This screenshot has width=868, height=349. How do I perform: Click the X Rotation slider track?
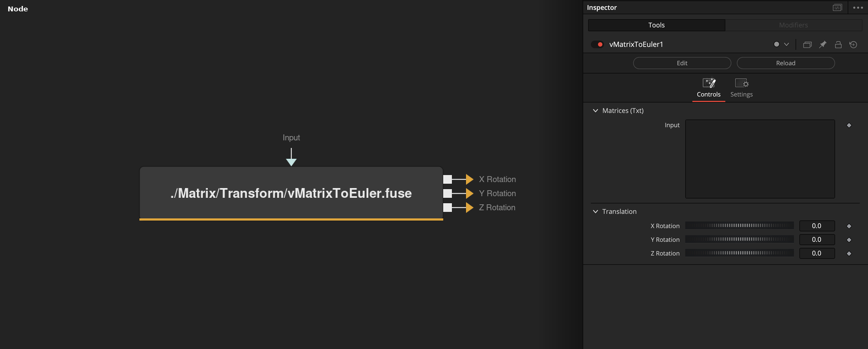tap(739, 225)
